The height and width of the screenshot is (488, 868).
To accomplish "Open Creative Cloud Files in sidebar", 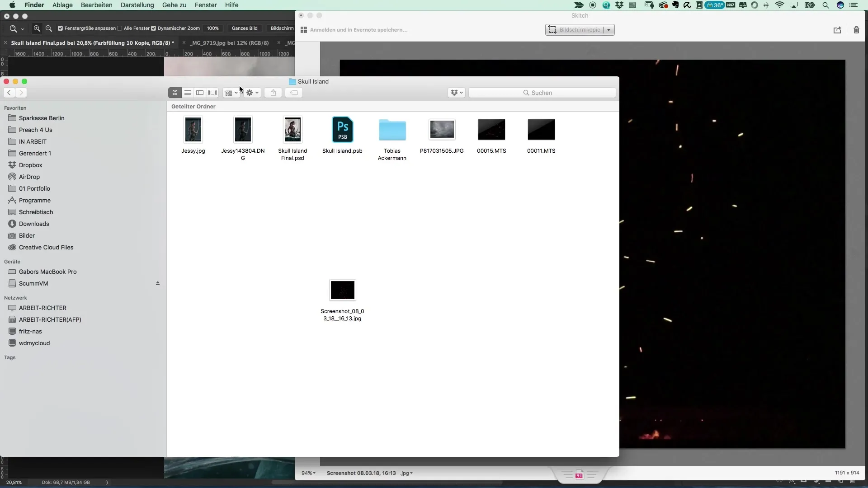I will click(x=46, y=247).
